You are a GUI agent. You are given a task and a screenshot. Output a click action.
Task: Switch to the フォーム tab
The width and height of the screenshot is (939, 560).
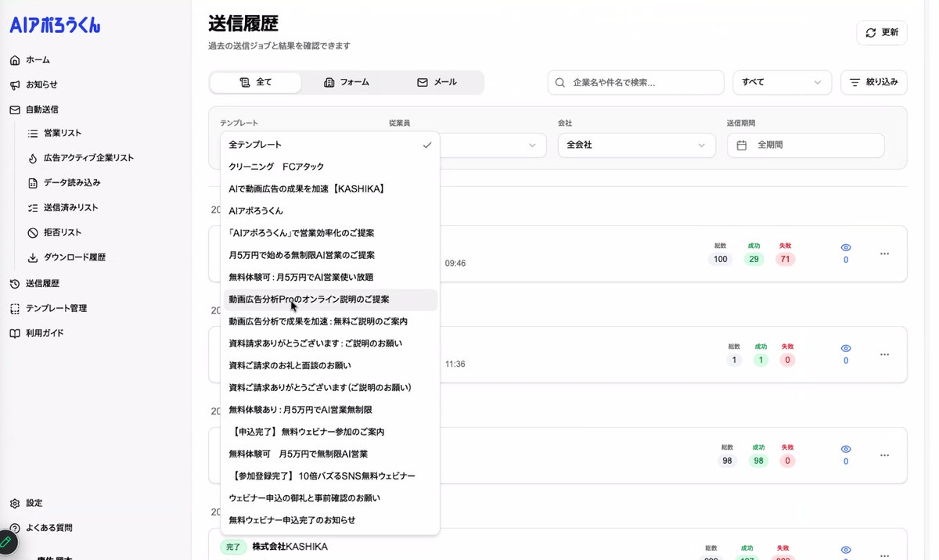(347, 82)
